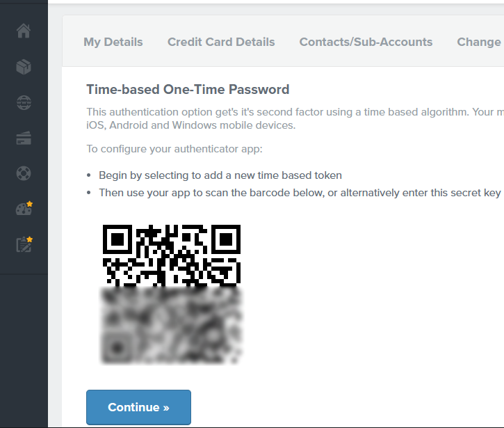Viewport: 504px width, 428px height.
Task: Select the Contacts/Sub-Accounts tab
Action: (366, 42)
